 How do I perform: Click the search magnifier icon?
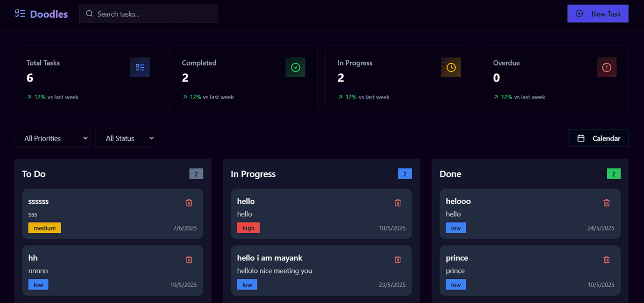point(89,14)
